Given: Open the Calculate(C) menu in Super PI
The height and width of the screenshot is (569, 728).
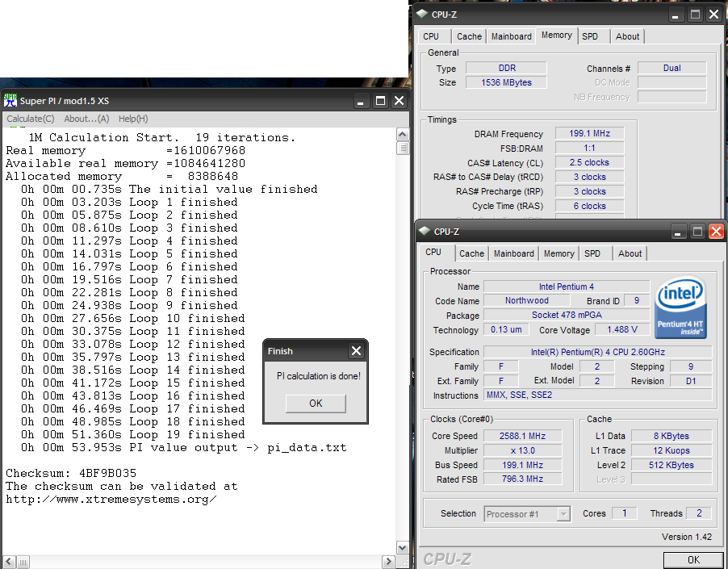Looking at the screenshot, I should coord(30,119).
